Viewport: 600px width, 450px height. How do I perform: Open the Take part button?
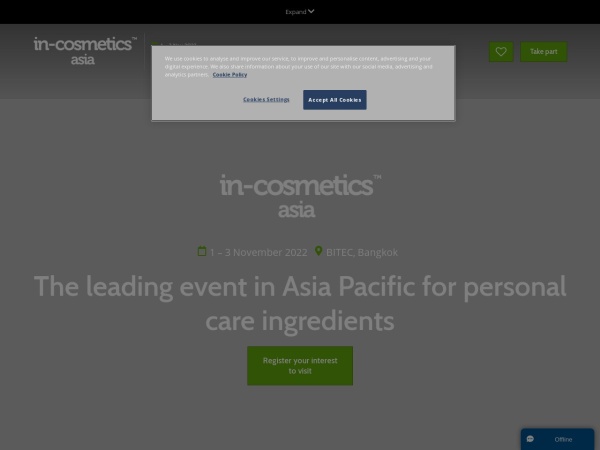point(543,52)
